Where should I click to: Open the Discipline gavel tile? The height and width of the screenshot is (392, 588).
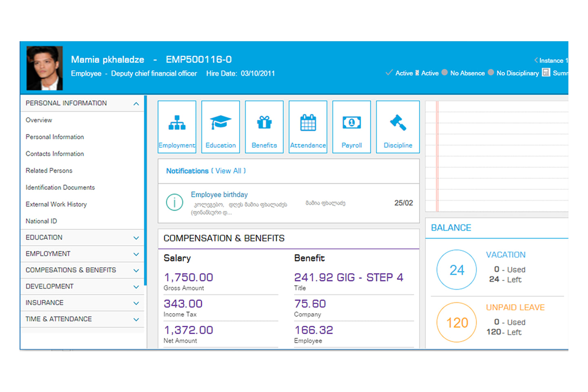(398, 127)
